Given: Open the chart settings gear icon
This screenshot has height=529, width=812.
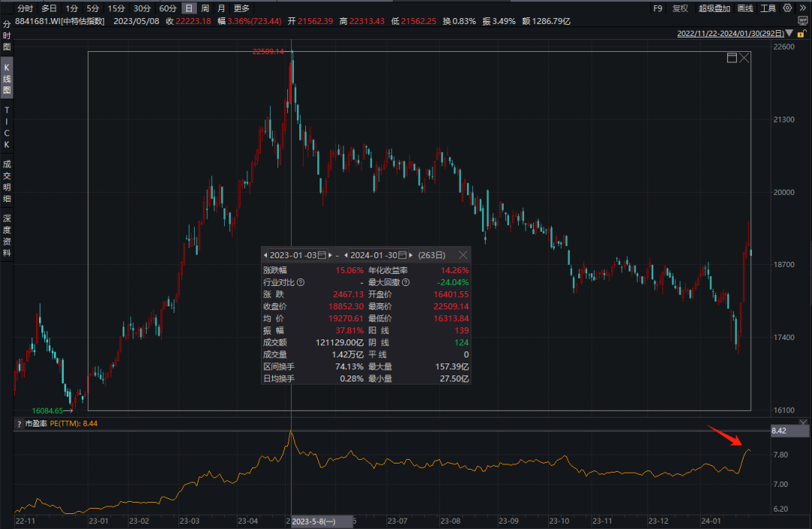Looking at the screenshot, I should coord(787,8).
